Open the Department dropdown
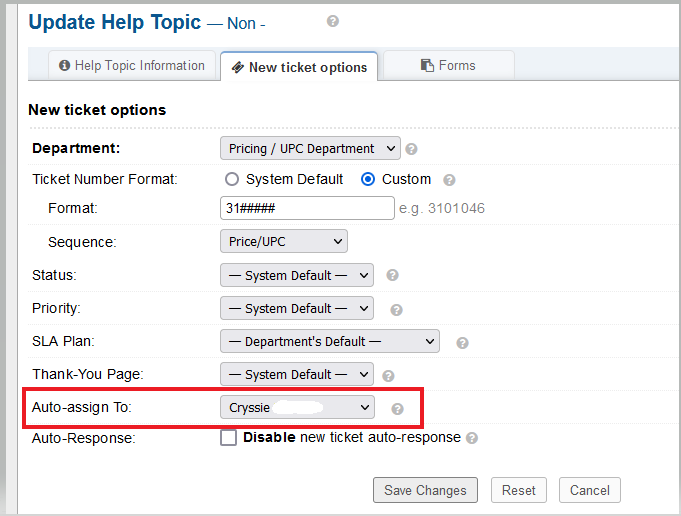The image size is (681, 516). (309, 149)
